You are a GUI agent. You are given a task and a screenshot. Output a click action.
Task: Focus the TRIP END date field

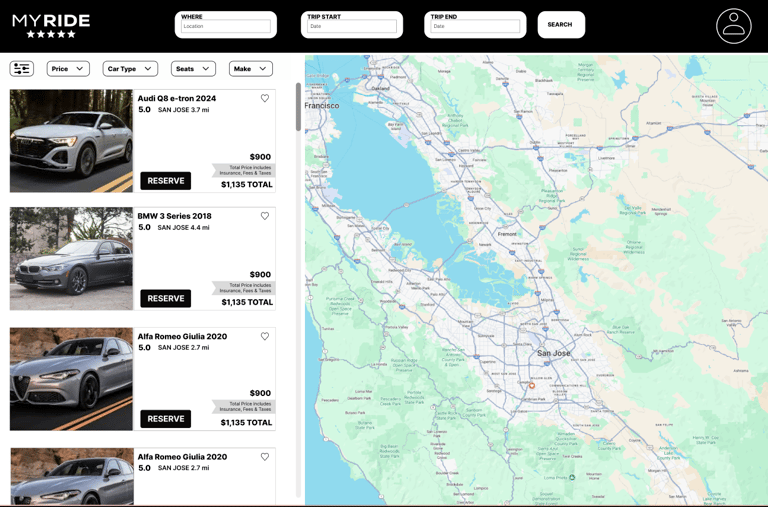click(475, 26)
